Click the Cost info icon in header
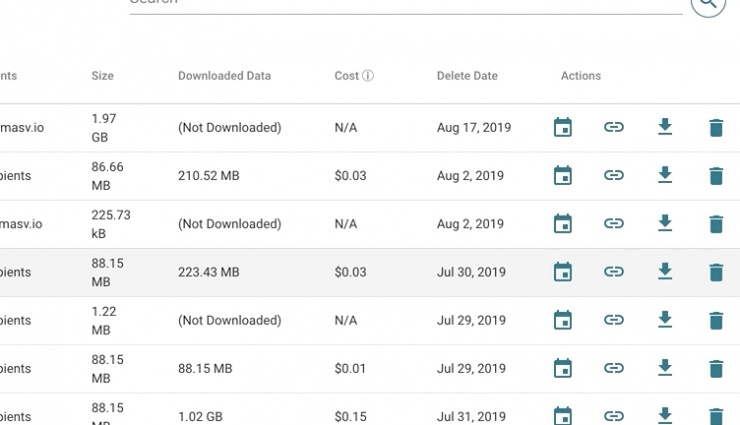740x425 pixels. point(368,76)
